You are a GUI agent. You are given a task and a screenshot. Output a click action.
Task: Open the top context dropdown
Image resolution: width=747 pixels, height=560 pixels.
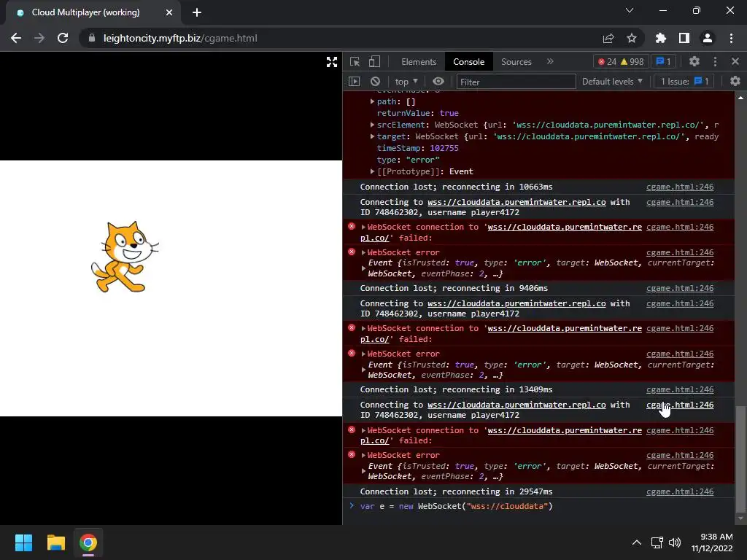point(406,82)
